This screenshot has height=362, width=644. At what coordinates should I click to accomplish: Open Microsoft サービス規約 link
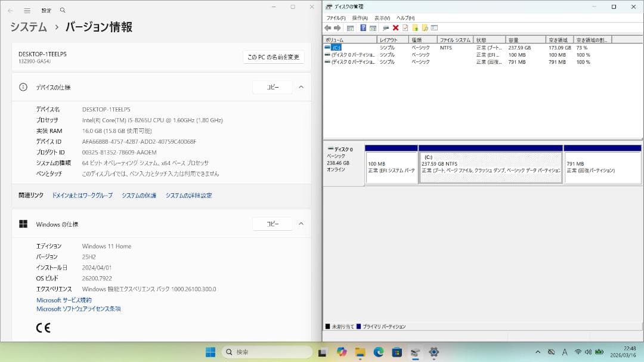64,301
